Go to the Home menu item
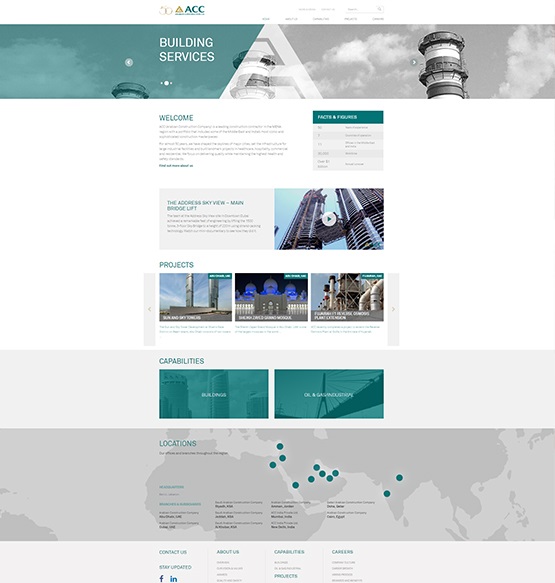555x583 pixels. (266, 19)
